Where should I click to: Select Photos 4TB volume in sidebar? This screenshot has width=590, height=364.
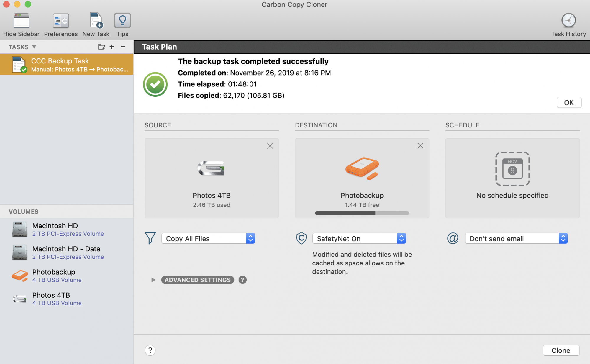[x=67, y=299]
